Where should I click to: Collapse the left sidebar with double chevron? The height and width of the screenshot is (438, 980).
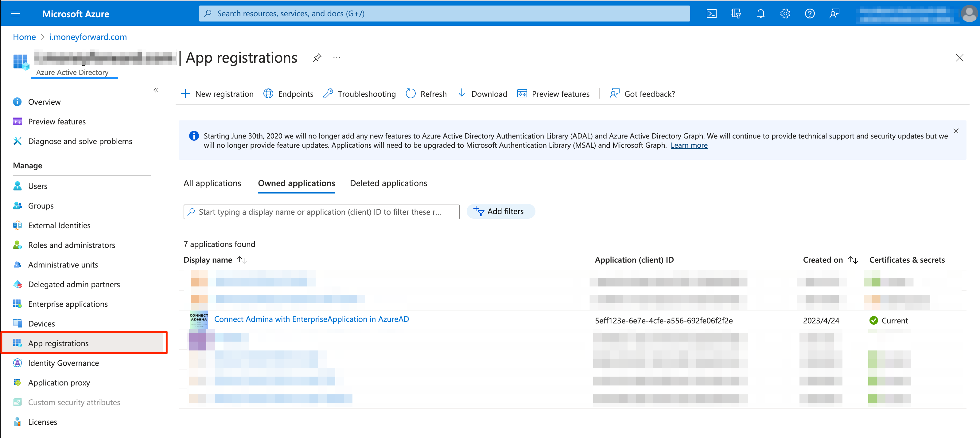(156, 90)
